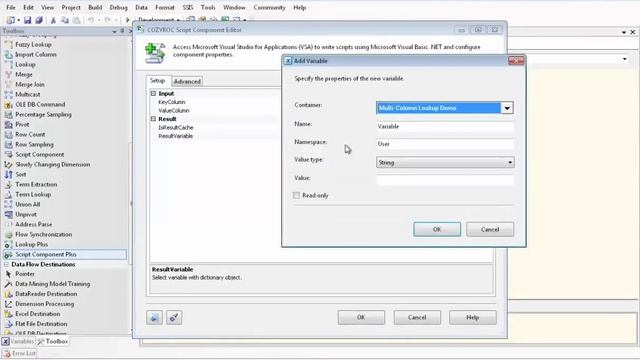Click OK in the Script Component Editor

click(x=361, y=317)
